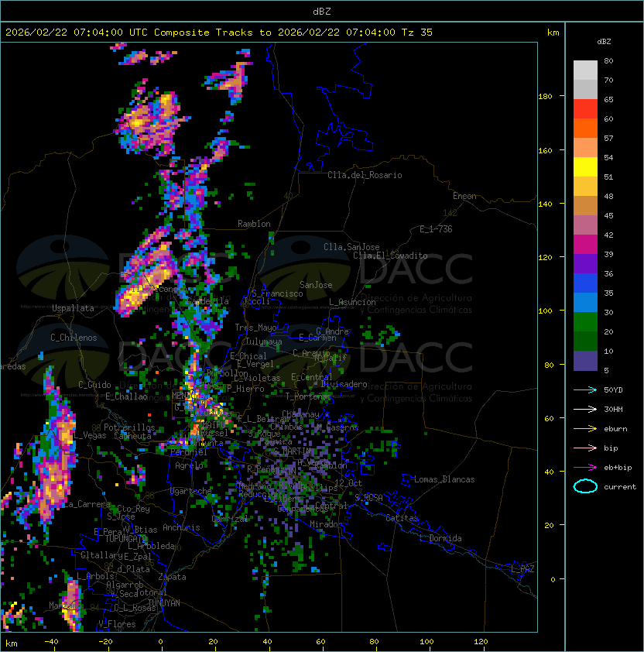The width and height of the screenshot is (644, 652).
Task: Click the 'E_Chical' map label
Action: pyautogui.click(x=248, y=356)
